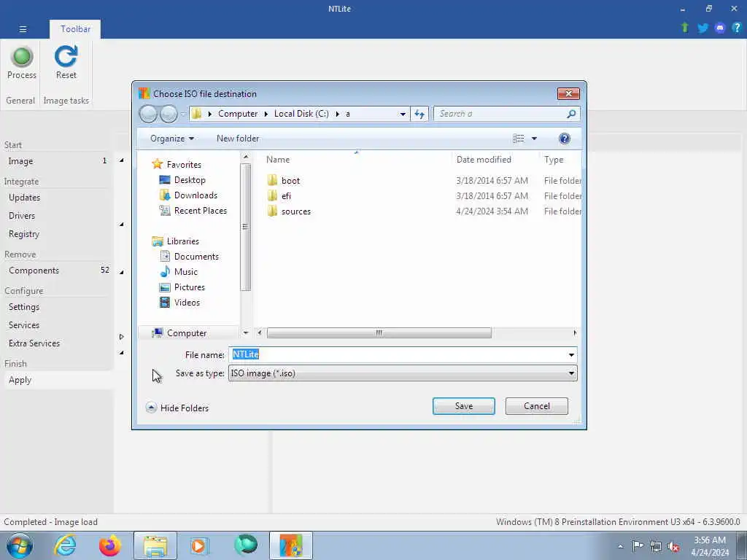Click the refresh button beside address bar

pos(419,114)
